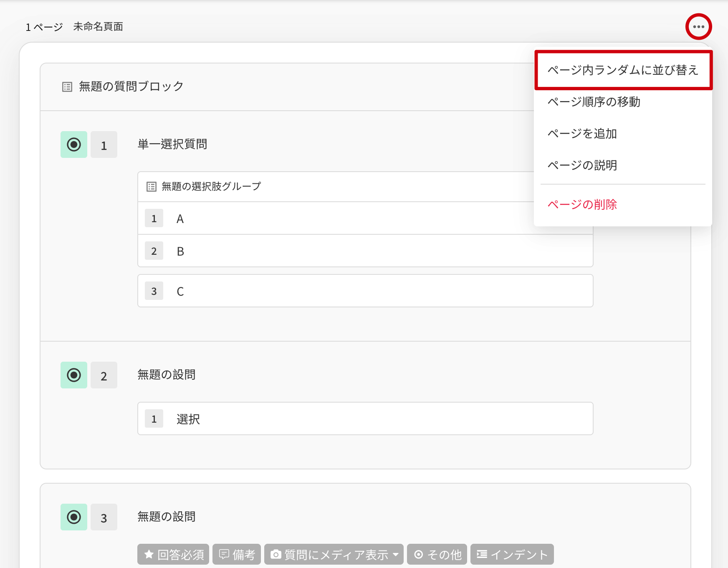The image size is (728, 568).
Task: Click question number badge 2
Action: 104,375
